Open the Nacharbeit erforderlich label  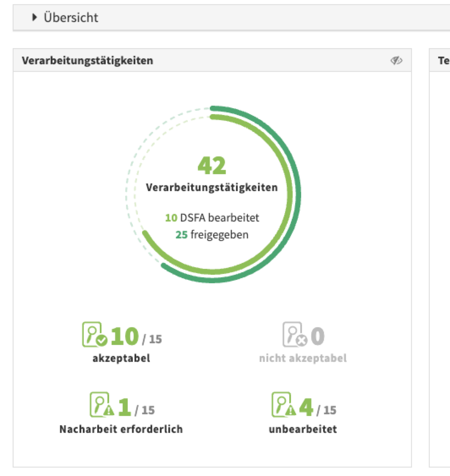pos(121,429)
